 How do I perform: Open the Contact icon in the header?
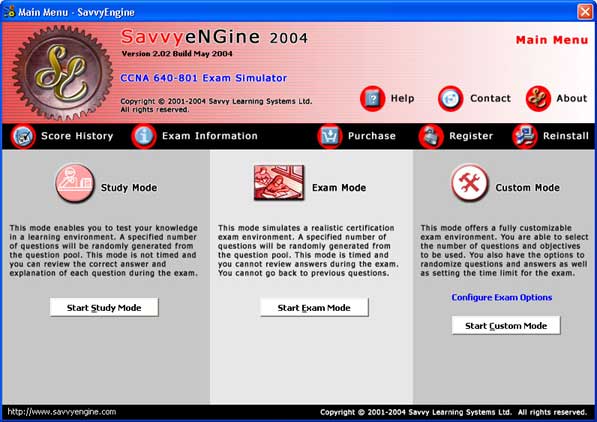click(450, 99)
